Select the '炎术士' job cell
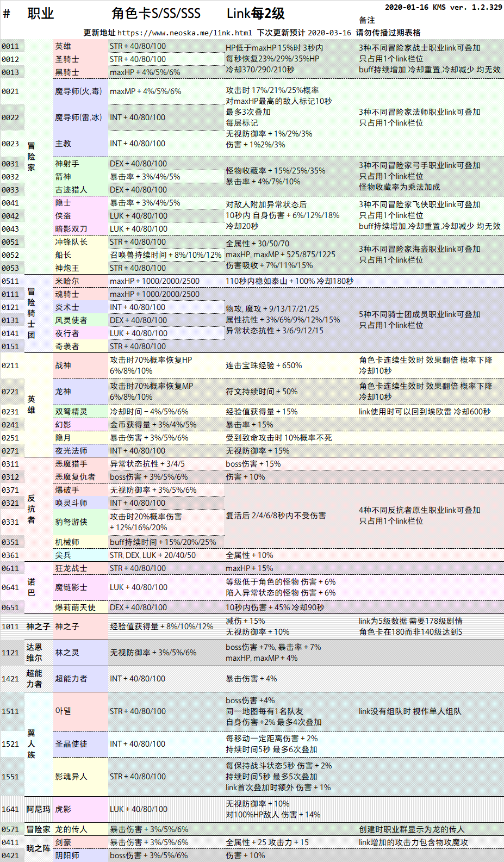 coord(80,307)
